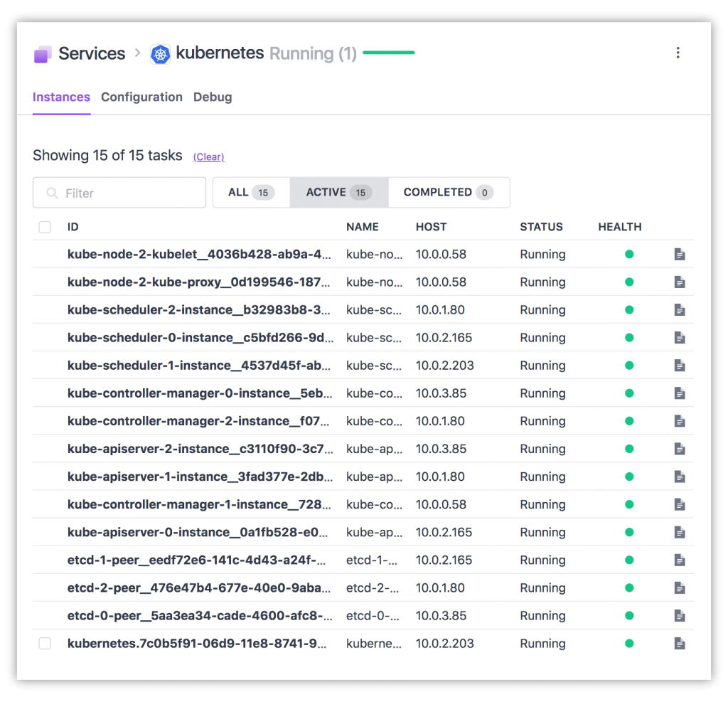Switch to the Instances tab
Image resolution: width=728 pixels, height=702 pixels.
pyautogui.click(x=61, y=97)
